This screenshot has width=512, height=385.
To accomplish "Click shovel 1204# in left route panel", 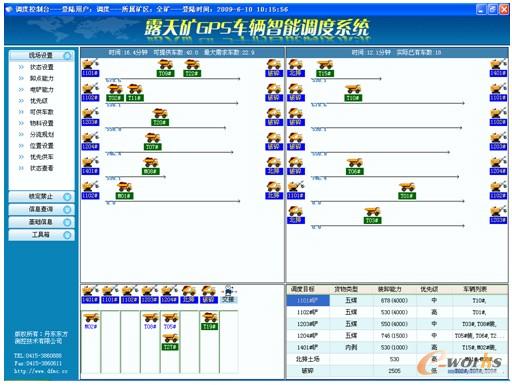I will (x=90, y=141).
